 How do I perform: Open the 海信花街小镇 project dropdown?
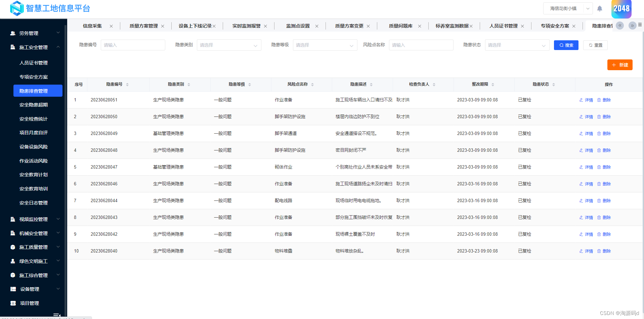(568, 8)
